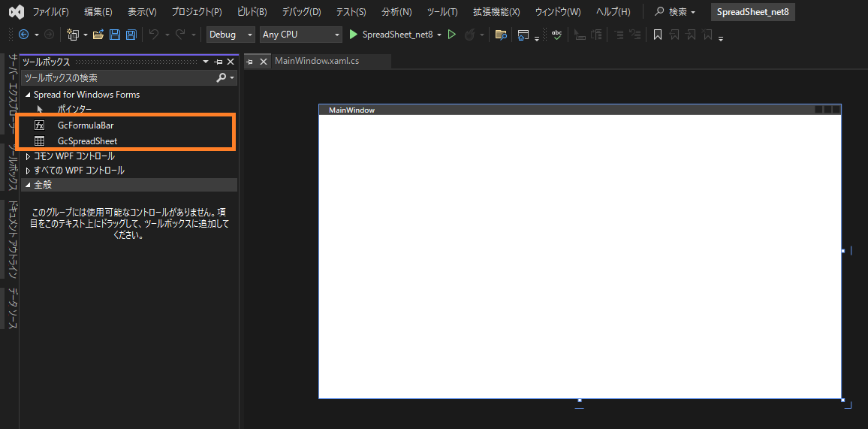The width and height of the screenshot is (868, 429).
Task: Click the abc spell check icon
Action: [557, 35]
